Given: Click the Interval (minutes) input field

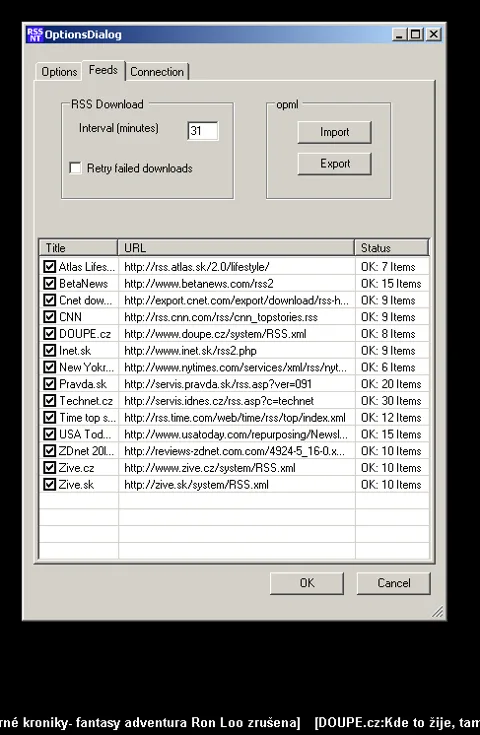Looking at the screenshot, I should click(202, 130).
